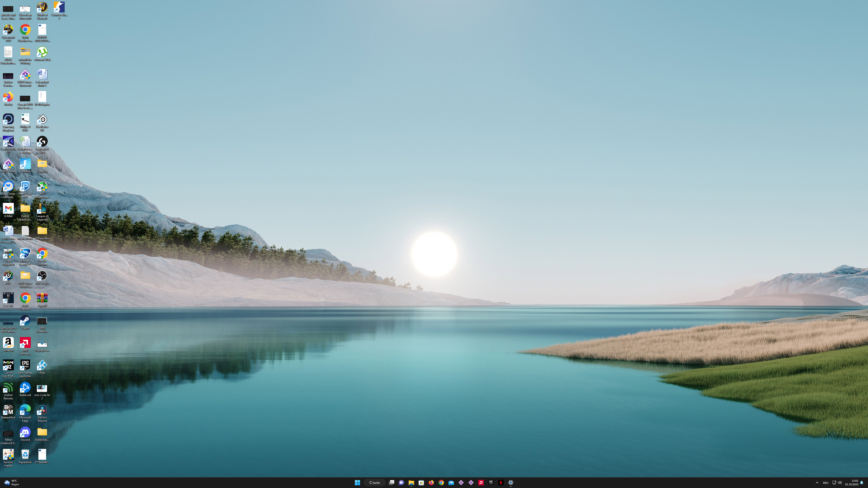
Task: Open Firefox from the taskbar
Action: click(431, 483)
